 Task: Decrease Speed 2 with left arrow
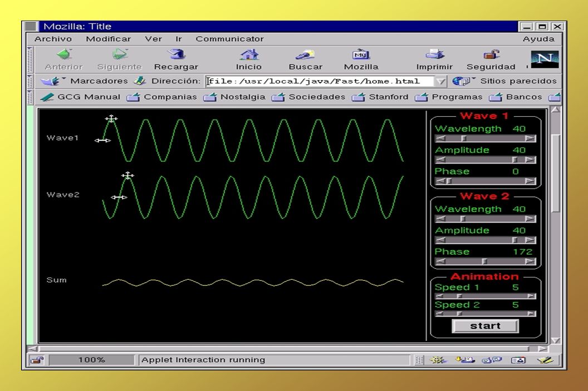pyautogui.click(x=440, y=314)
